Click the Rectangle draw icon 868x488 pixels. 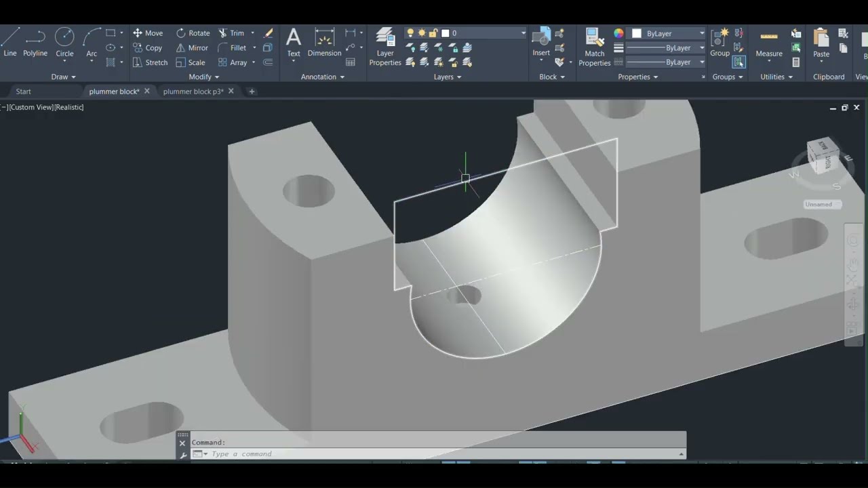[x=111, y=33]
